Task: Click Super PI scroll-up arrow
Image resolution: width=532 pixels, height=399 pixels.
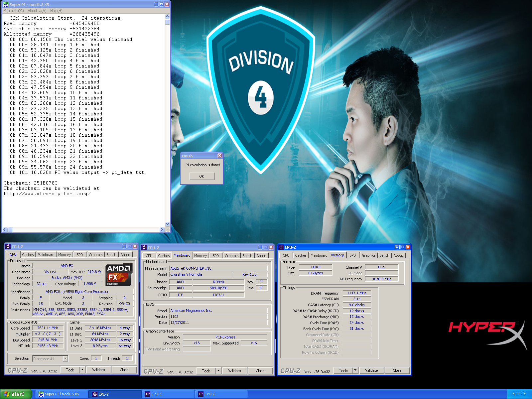Action: (167, 17)
